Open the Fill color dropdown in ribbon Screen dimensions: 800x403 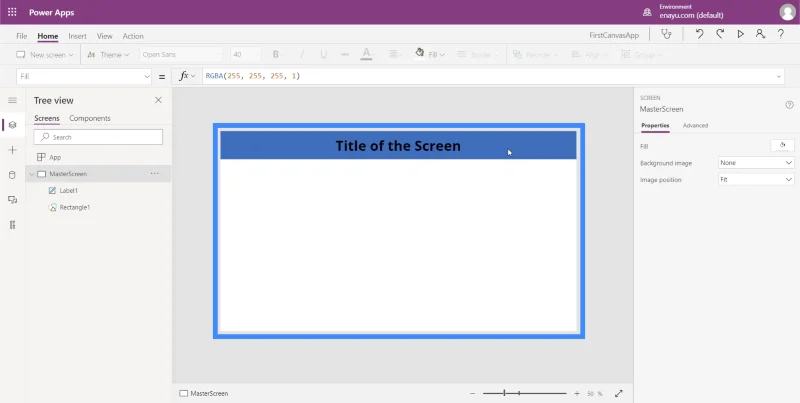coord(430,55)
